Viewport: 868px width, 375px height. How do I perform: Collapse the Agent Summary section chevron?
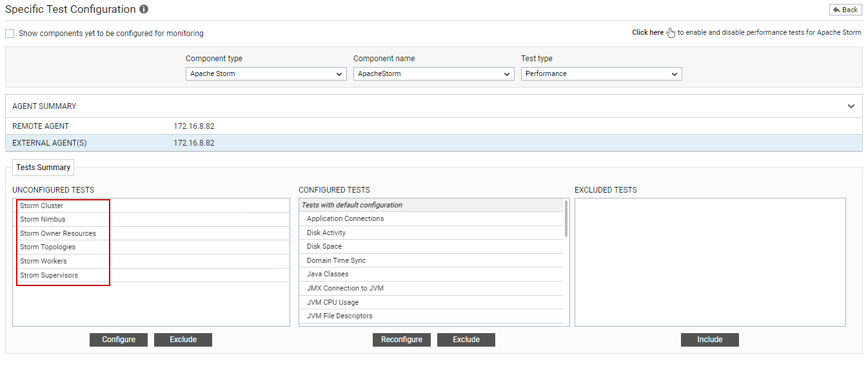(x=851, y=106)
